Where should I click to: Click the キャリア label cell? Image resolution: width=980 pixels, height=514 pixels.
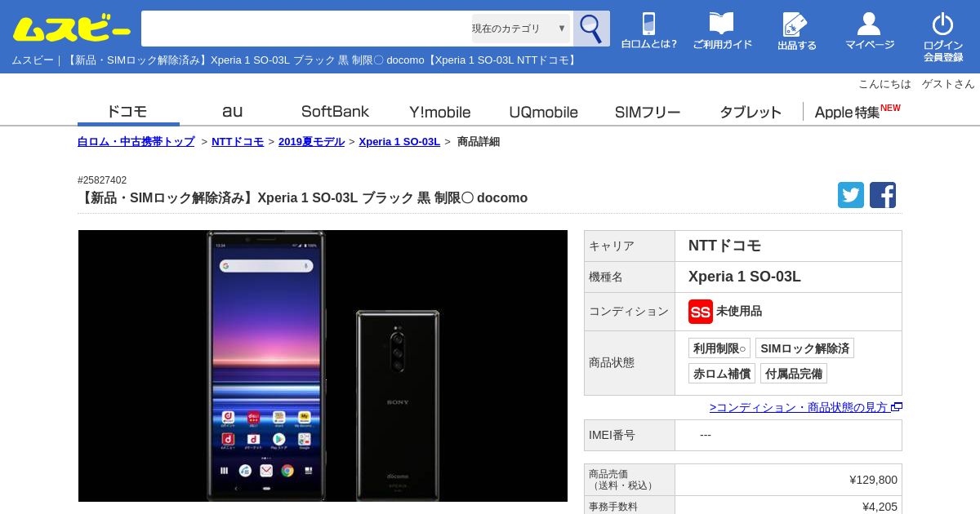pyautogui.click(x=630, y=246)
